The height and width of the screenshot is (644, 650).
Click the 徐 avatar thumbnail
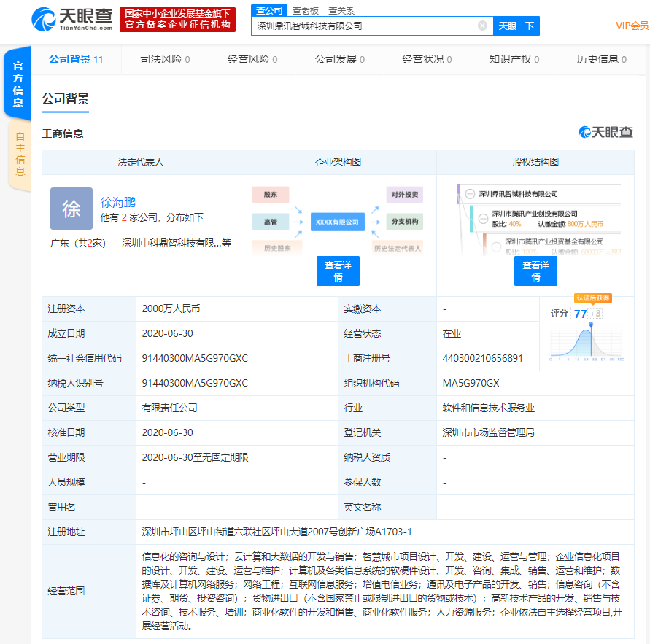pyautogui.click(x=71, y=209)
